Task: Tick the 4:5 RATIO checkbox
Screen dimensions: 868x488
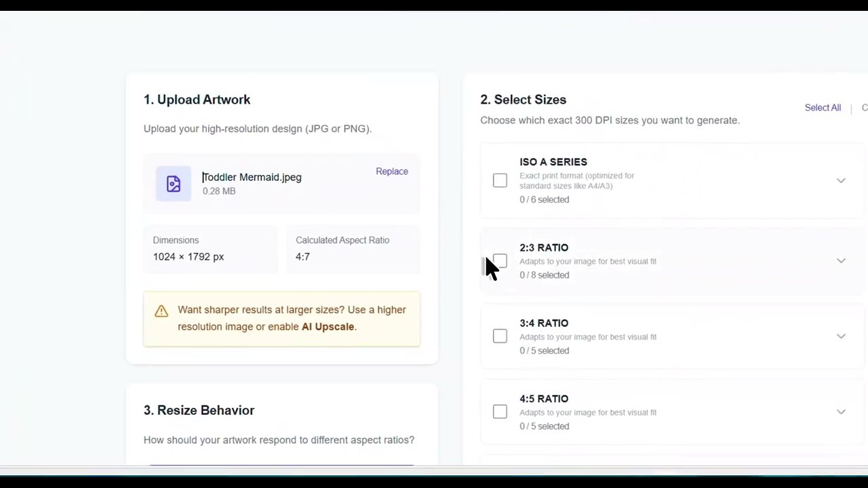Action: [500, 412]
